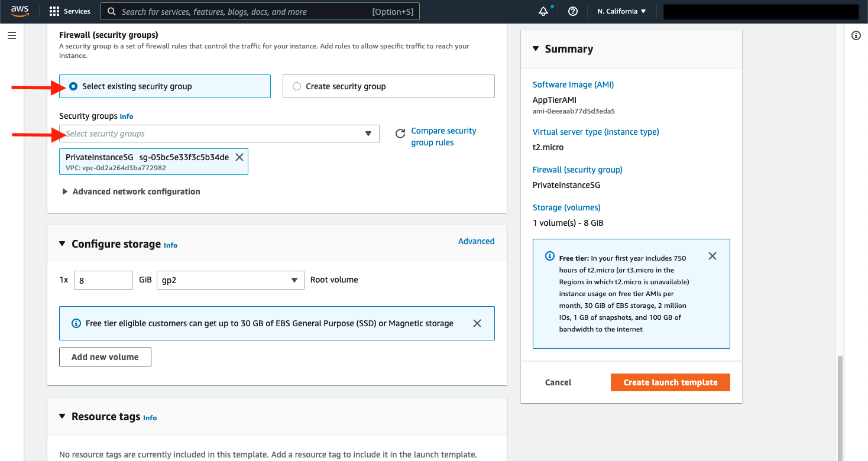Open the Services grid menu
The height and width of the screenshot is (461, 868).
(x=54, y=11)
